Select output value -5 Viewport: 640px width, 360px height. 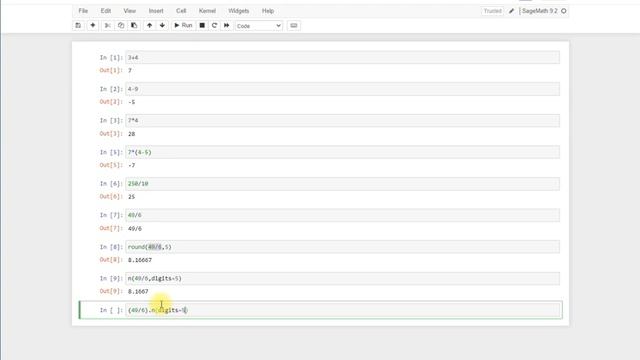coord(131,102)
